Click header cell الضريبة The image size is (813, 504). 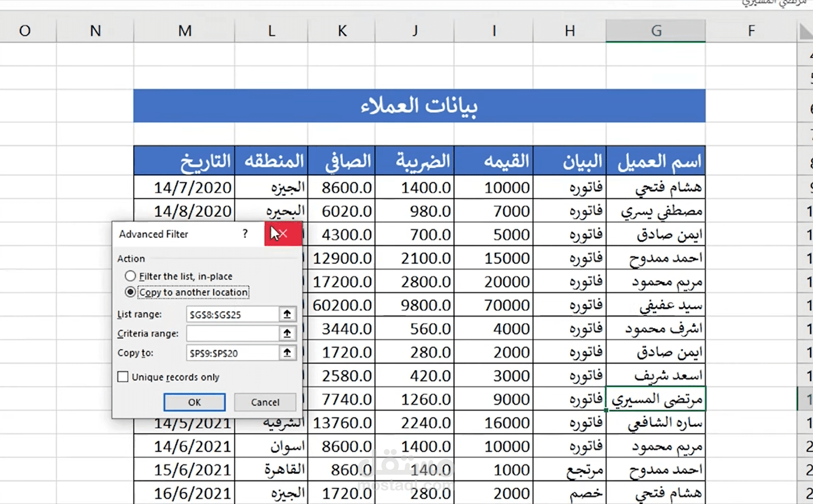click(x=415, y=161)
